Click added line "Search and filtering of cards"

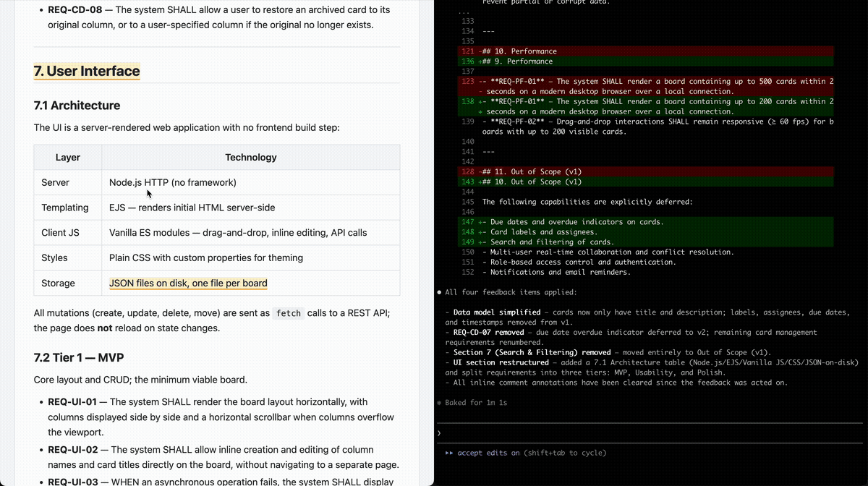[551, 242]
